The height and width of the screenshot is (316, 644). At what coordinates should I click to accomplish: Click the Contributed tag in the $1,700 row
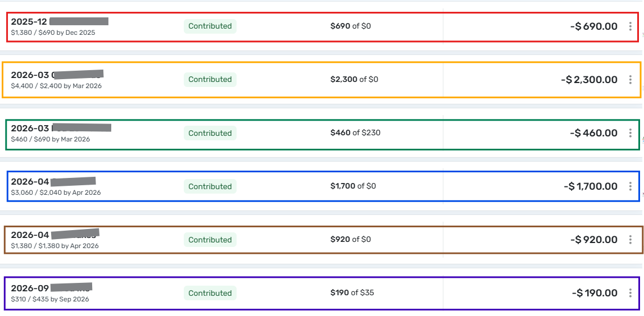(210, 186)
